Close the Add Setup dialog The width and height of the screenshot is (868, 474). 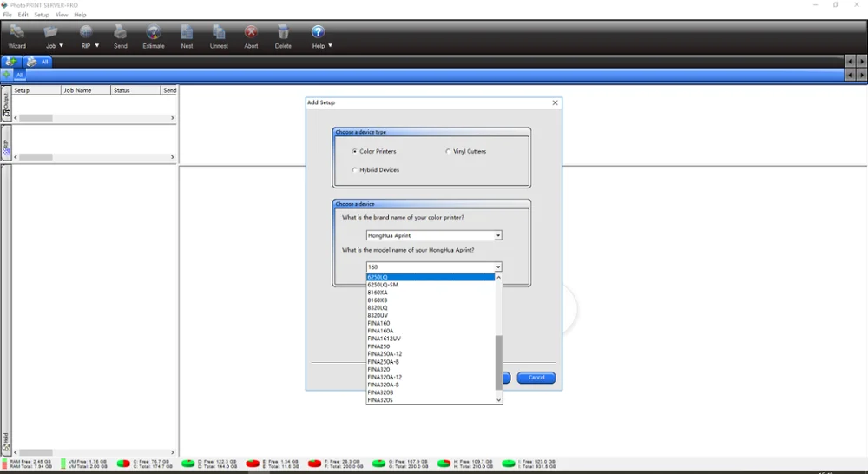pos(555,102)
